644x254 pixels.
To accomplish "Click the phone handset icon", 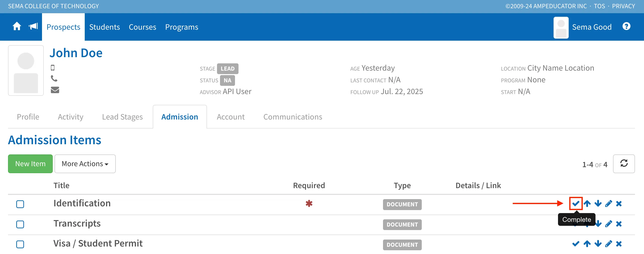I will [54, 78].
